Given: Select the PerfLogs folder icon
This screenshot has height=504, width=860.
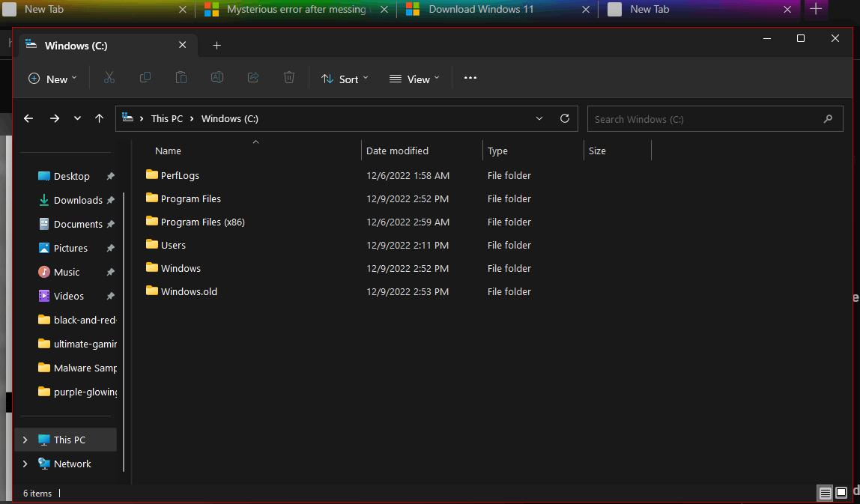Looking at the screenshot, I should 152,175.
